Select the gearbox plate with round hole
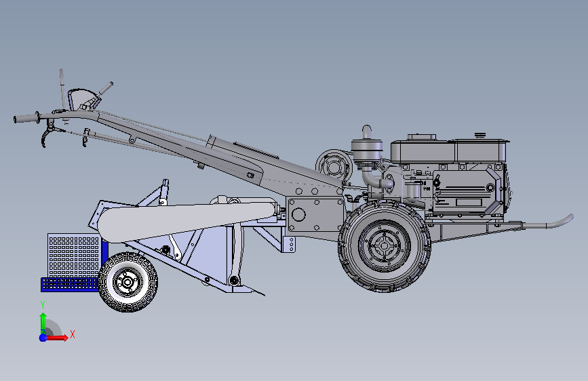 tap(316, 215)
